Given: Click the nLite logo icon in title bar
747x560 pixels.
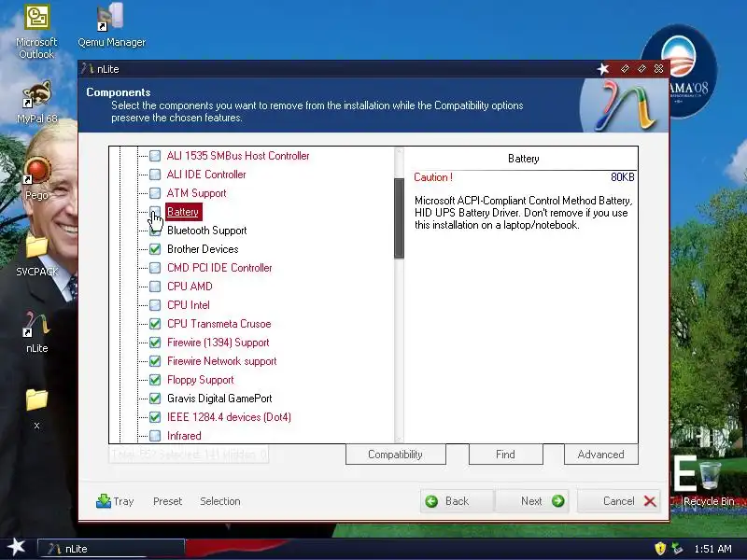Looking at the screenshot, I should (x=87, y=68).
